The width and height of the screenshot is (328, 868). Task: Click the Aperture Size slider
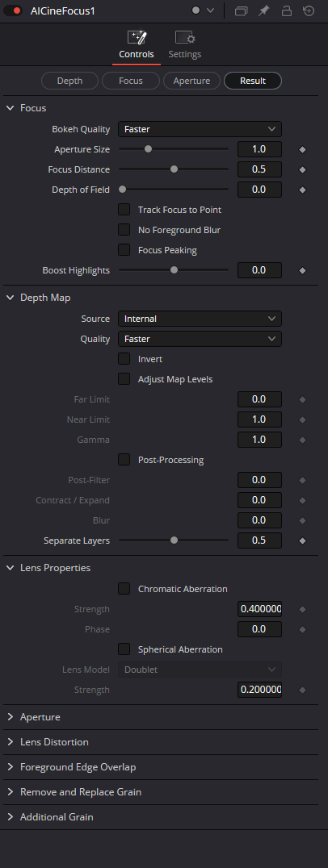click(174, 149)
